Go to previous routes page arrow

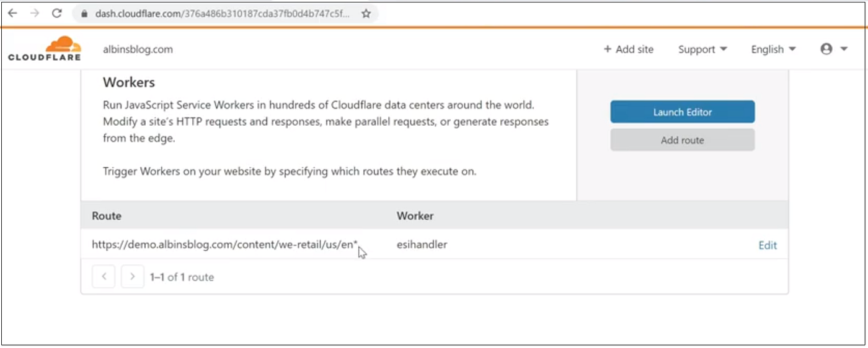tap(104, 277)
